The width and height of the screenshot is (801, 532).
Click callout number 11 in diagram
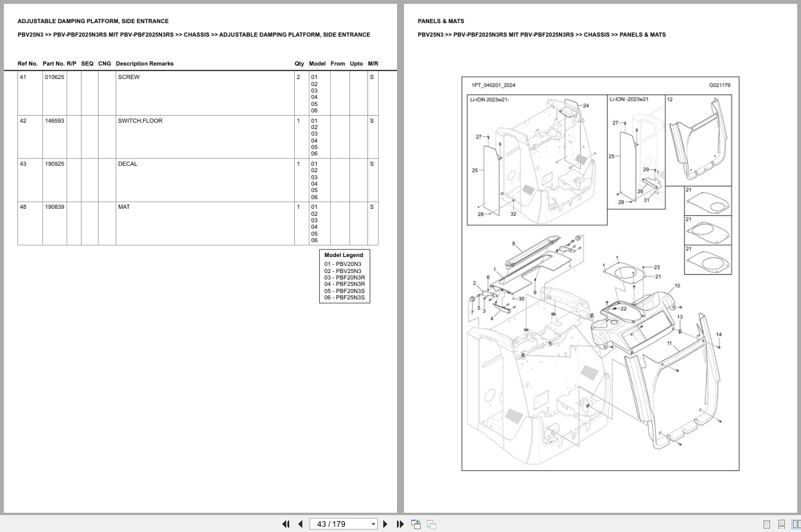[669, 344]
